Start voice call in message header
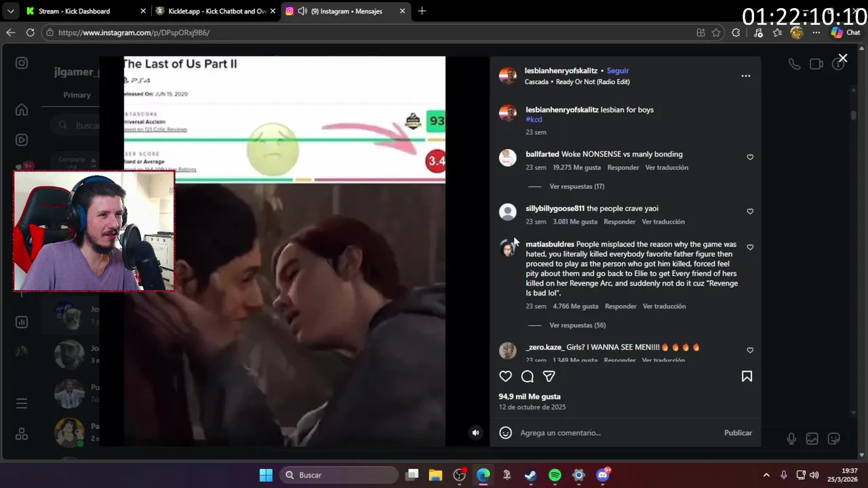The image size is (868, 488). click(x=794, y=64)
